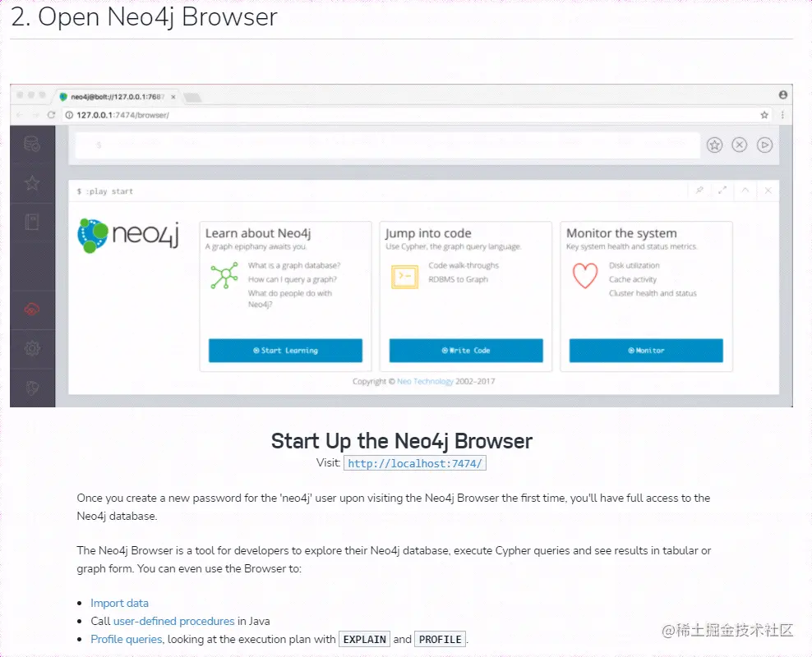Open Cloud sync icon in sidebar
The image size is (812, 657).
tap(32, 310)
